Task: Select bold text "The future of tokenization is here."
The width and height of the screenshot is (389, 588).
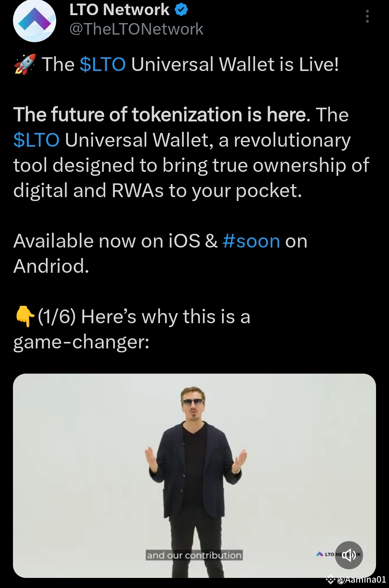Action: (162, 115)
